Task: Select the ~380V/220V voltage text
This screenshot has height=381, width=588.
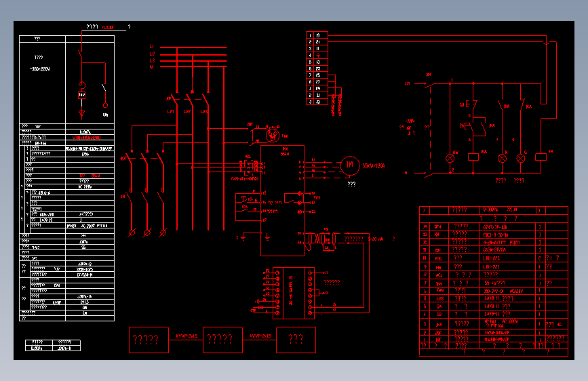Action: point(40,69)
